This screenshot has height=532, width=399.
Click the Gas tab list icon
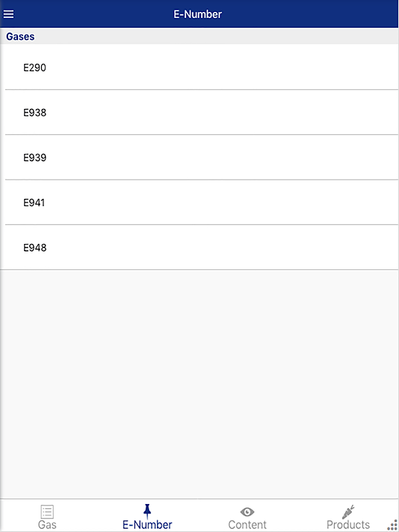(47, 511)
